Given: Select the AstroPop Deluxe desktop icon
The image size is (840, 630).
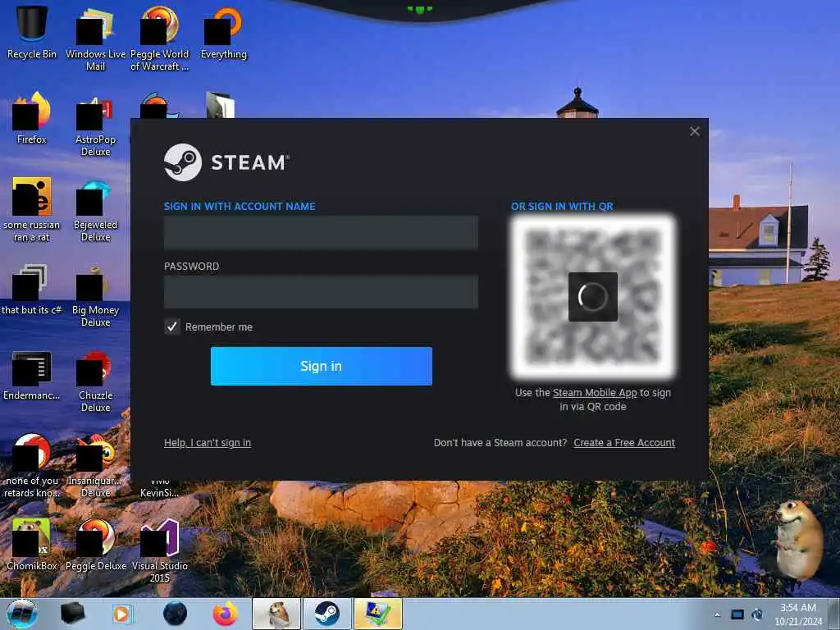Looking at the screenshot, I should click(95, 125).
